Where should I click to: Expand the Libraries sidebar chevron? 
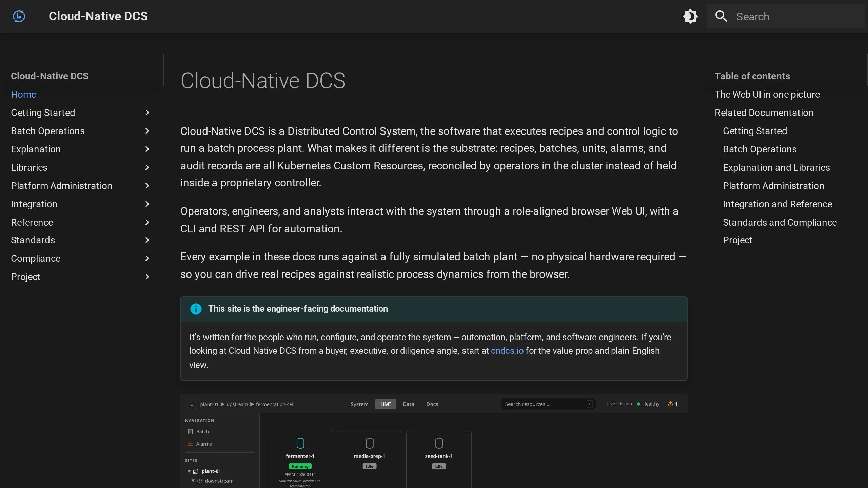click(x=147, y=167)
